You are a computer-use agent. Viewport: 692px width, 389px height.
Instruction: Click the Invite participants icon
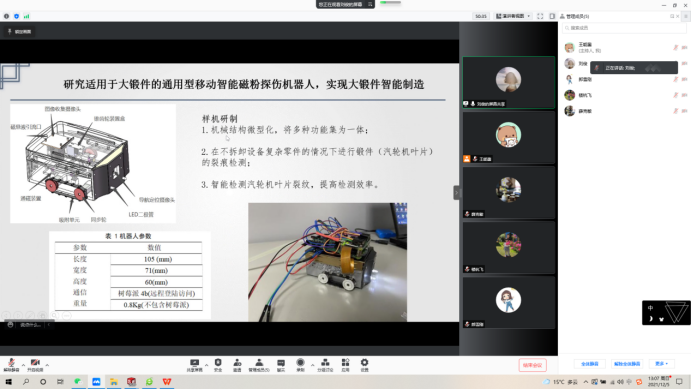237,365
